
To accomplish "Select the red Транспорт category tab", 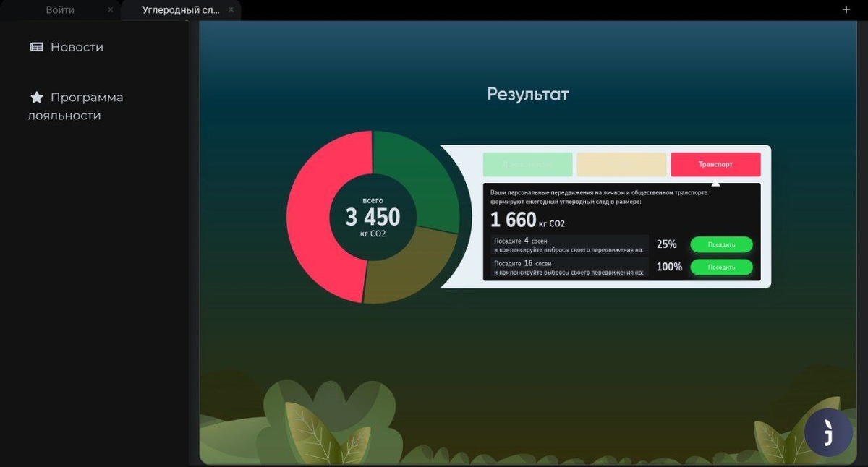I will [715, 164].
